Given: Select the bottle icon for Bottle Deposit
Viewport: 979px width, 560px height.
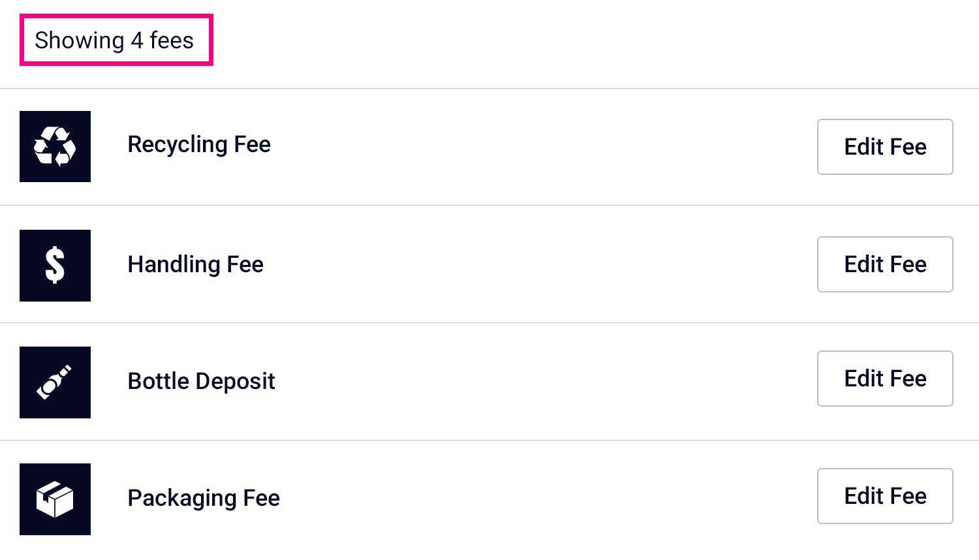Looking at the screenshot, I should pos(55,382).
